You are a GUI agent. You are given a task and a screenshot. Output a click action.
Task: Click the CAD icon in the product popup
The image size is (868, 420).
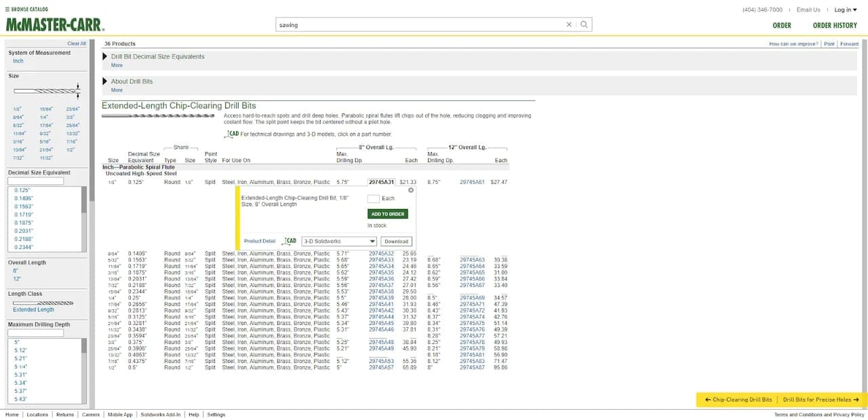pyautogui.click(x=290, y=241)
